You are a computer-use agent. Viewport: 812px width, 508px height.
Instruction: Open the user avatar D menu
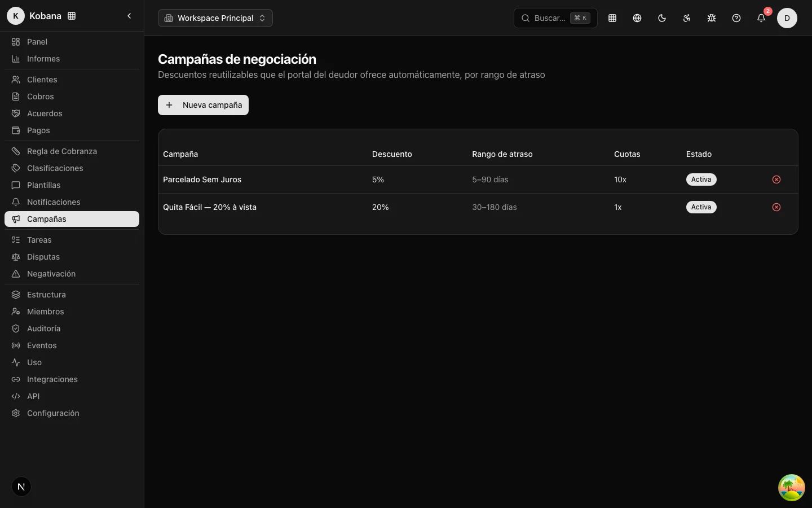pos(787,18)
